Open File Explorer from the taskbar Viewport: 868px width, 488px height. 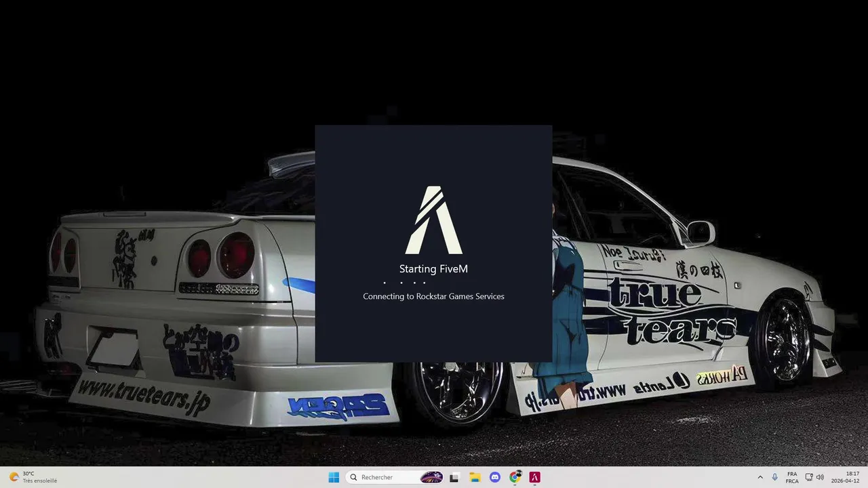475,477
